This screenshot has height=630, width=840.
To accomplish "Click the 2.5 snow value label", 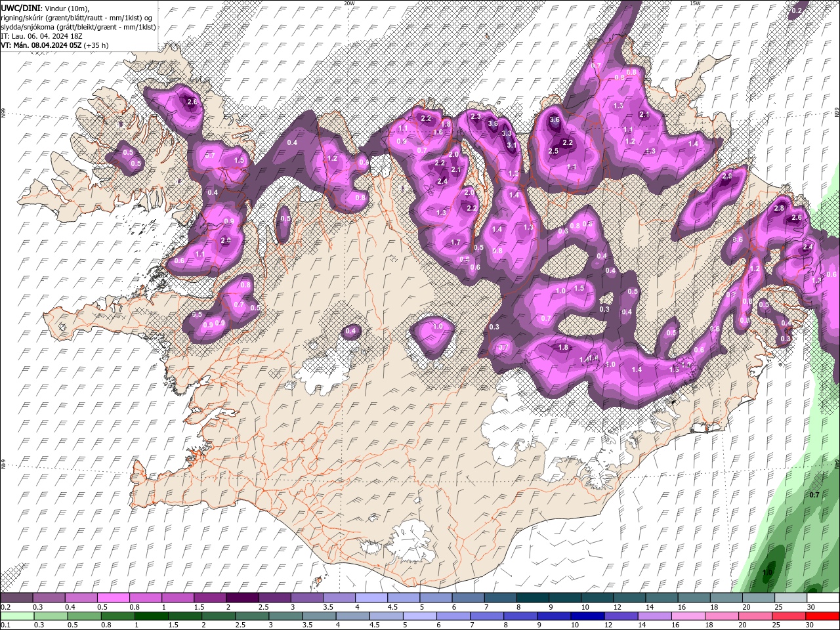I will (x=553, y=151).
